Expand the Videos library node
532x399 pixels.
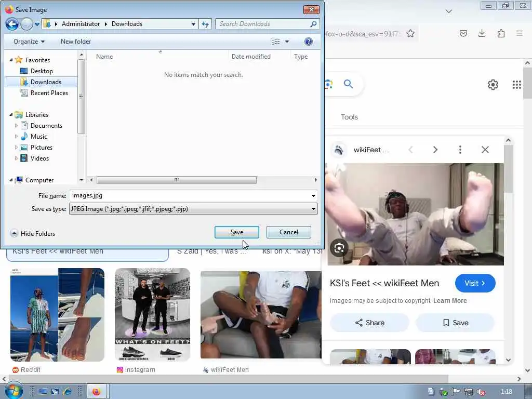pos(16,158)
